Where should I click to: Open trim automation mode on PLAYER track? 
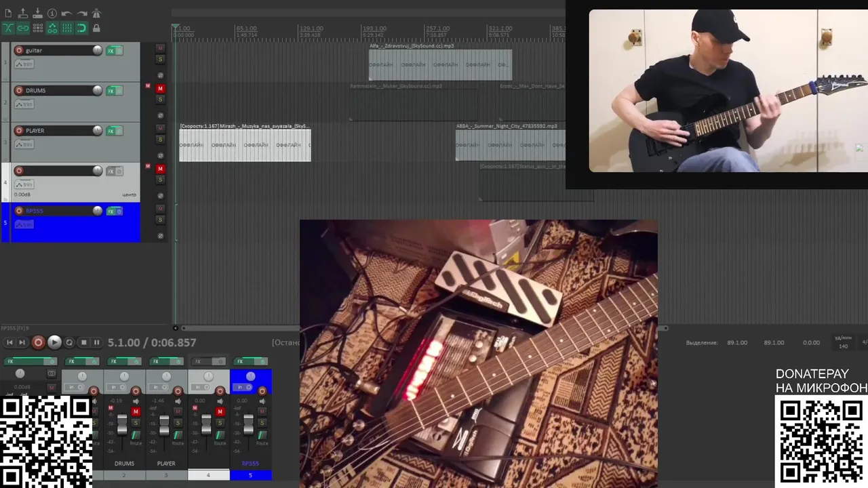coord(24,144)
